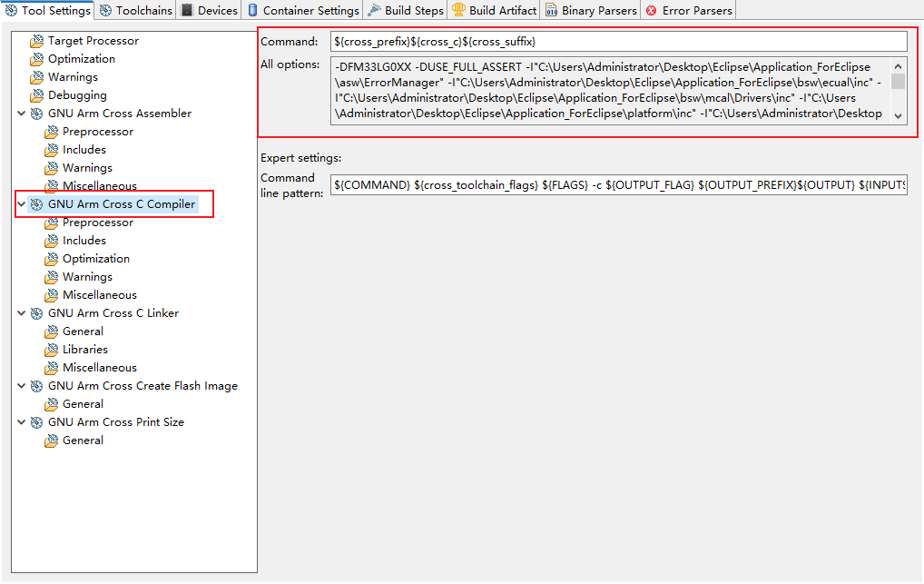Click the Build Artifact trophy icon
Viewport: 924px width, 584px height.
458,10
